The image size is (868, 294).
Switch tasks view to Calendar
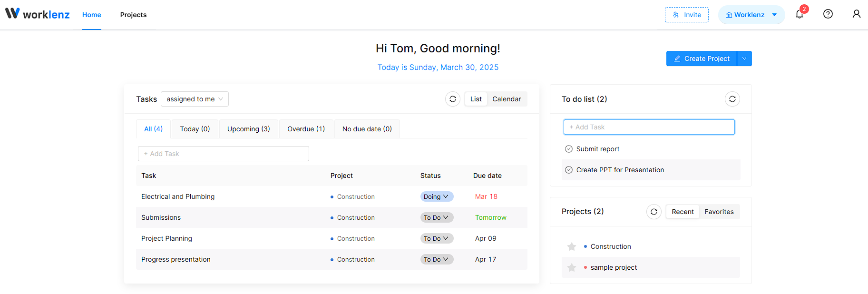507,99
